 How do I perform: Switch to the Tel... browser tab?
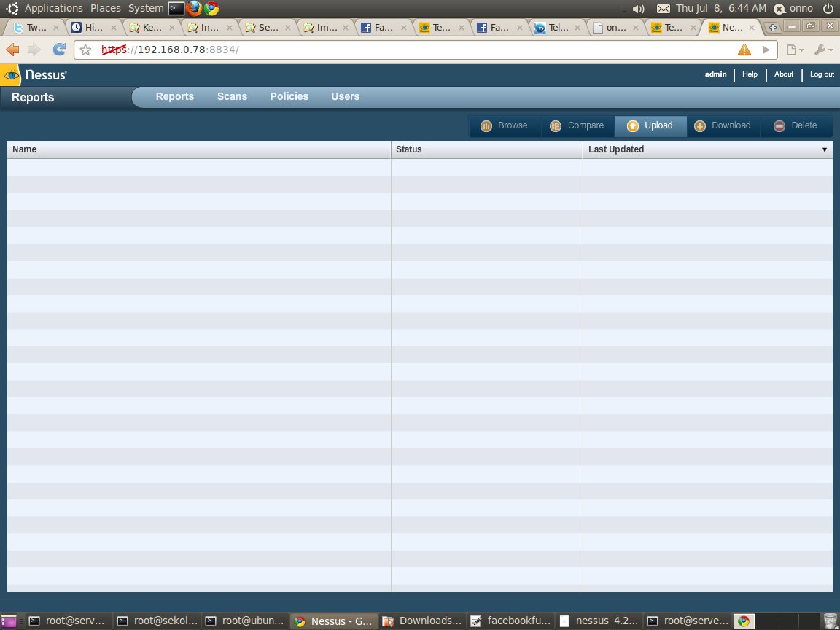point(558,27)
